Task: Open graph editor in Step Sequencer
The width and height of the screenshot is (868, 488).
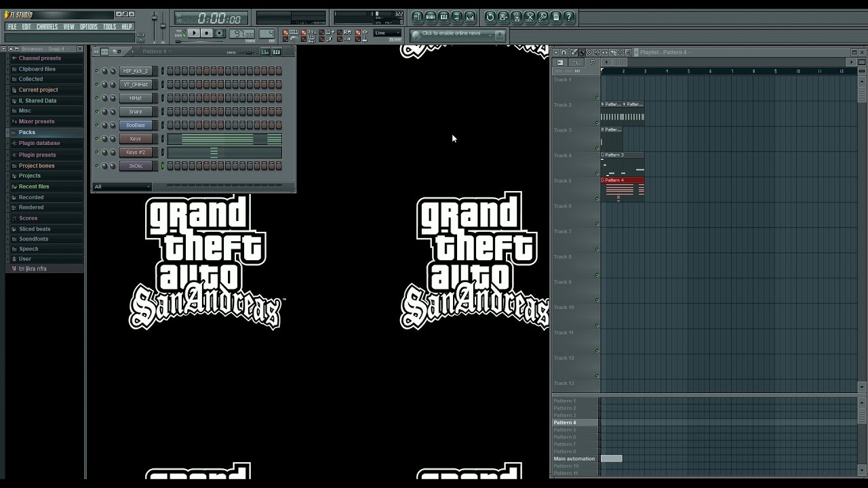Action: (x=265, y=52)
